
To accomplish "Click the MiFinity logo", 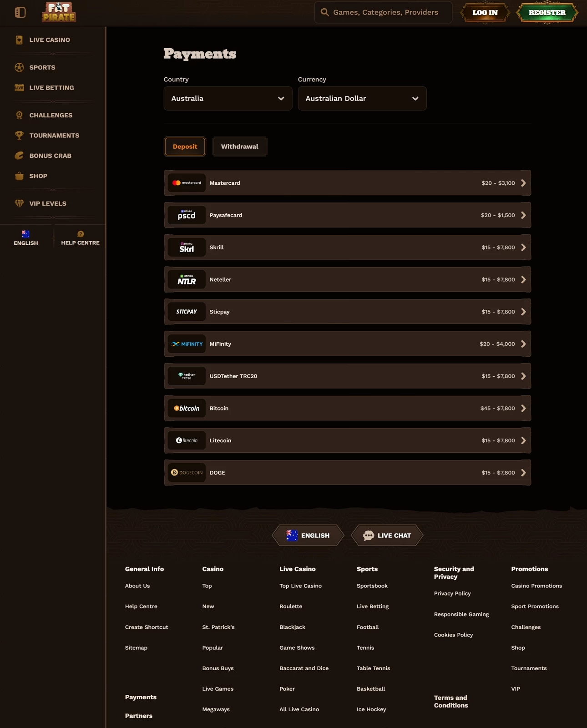I will point(187,344).
